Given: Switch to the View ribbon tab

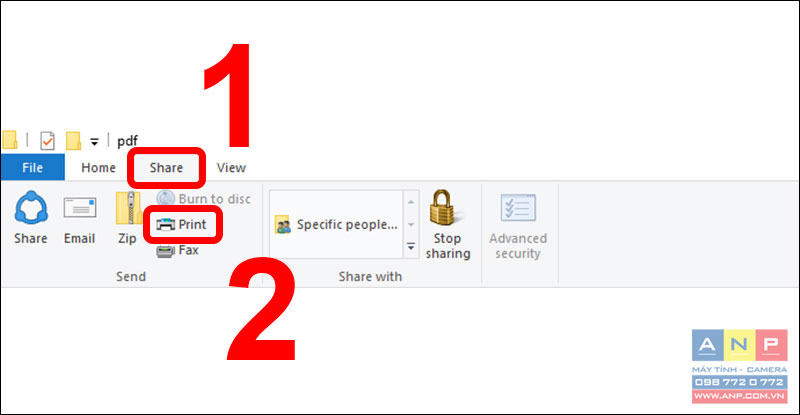Looking at the screenshot, I should pos(231,167).
